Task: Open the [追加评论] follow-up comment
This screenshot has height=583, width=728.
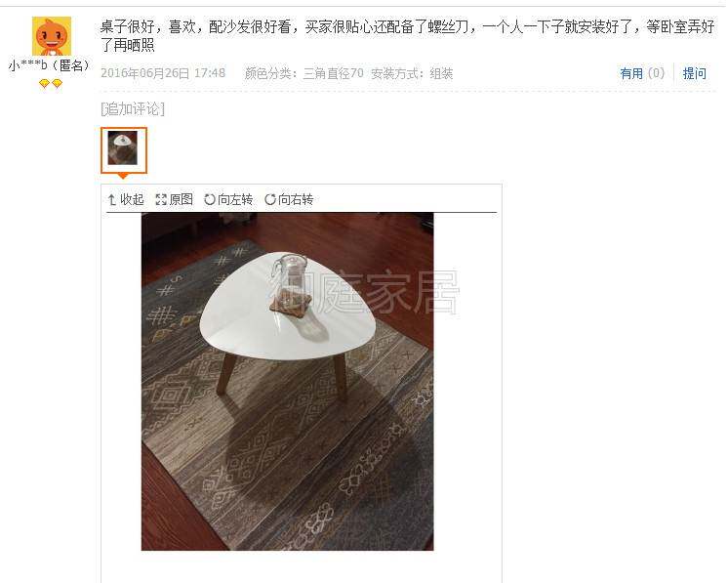Action: (x=133, y=108)
